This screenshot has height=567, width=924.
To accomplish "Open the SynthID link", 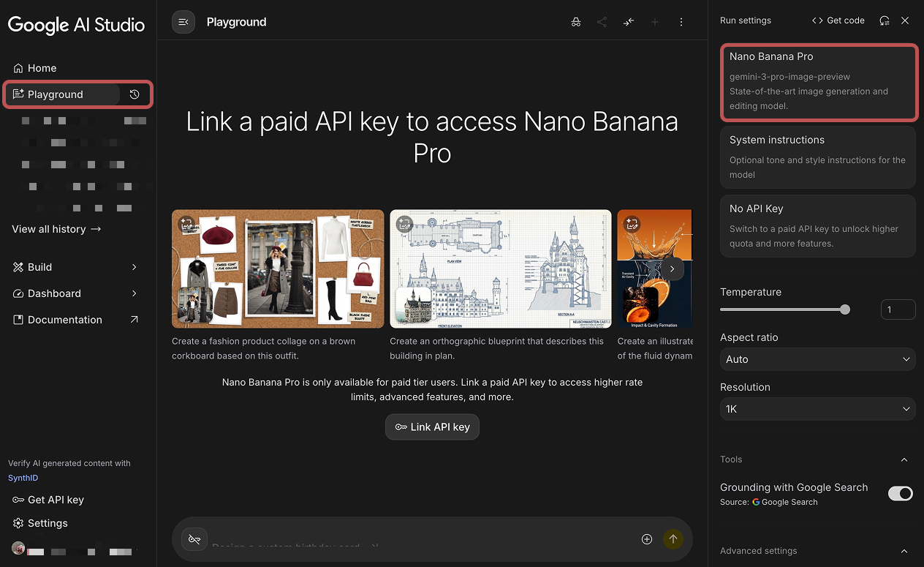I will tap(23, 477).
